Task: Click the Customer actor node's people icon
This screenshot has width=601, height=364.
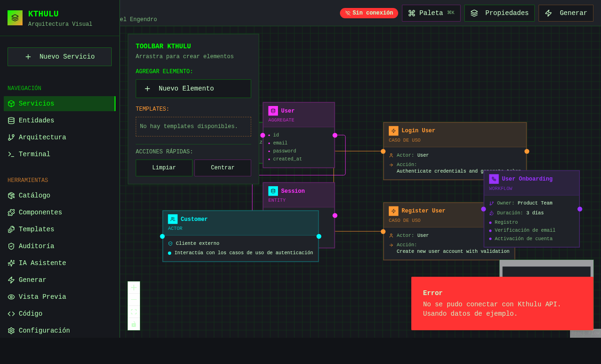Action: 173,219
